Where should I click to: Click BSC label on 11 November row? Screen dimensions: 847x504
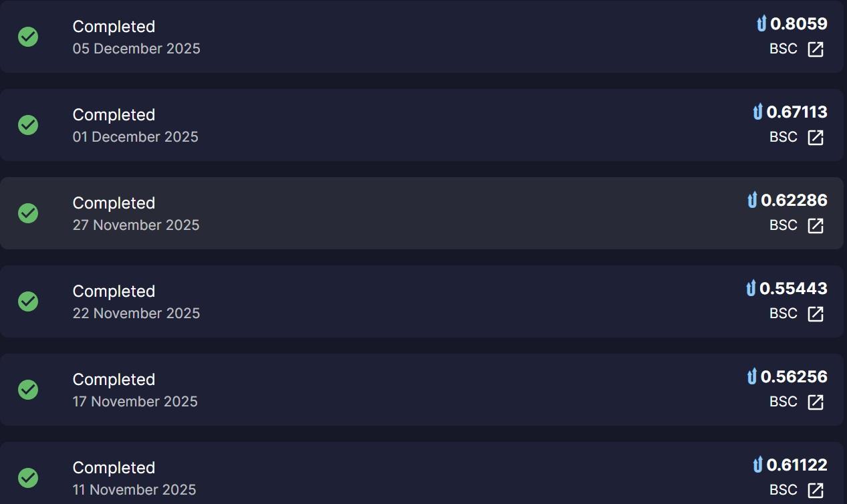pyautogui.click(x=783, y=490)
